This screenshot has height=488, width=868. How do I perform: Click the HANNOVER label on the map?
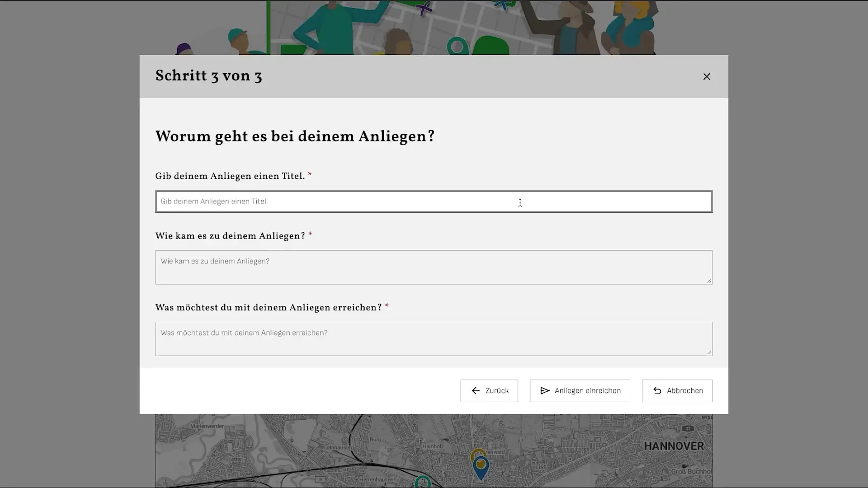[674, 446]
